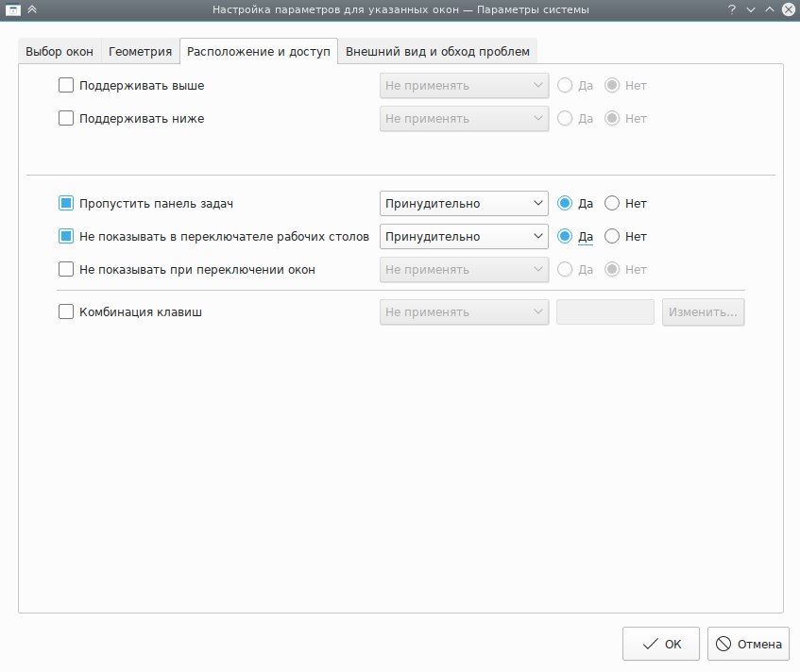Click the window menu icon in title bar
Screen dimensions: 800x672
tap(13, 9)
